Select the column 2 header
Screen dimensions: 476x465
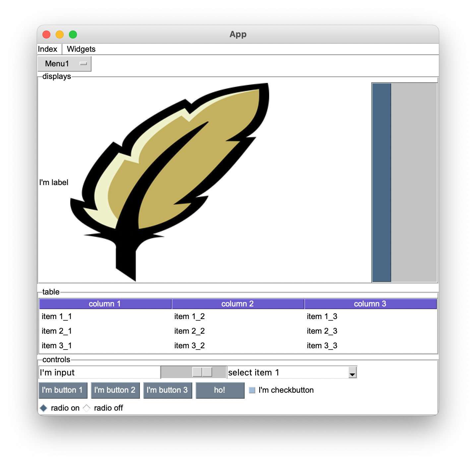[x=238, y=304]
